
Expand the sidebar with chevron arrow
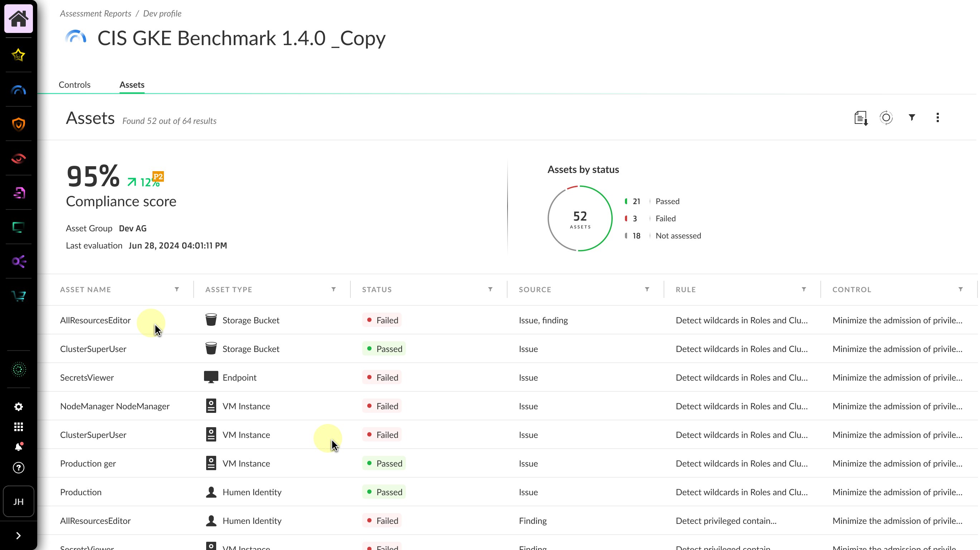[18, 536]
